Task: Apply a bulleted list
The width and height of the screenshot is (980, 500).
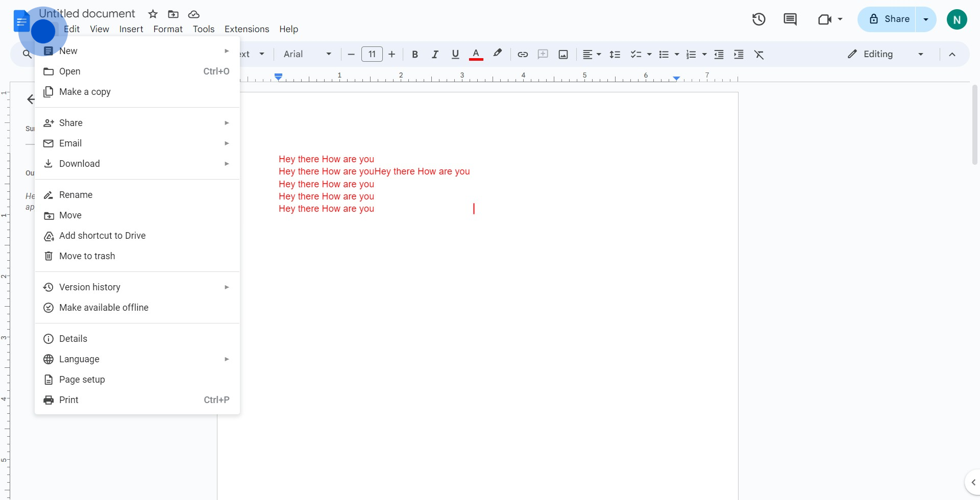Action: tap(664, 54)
